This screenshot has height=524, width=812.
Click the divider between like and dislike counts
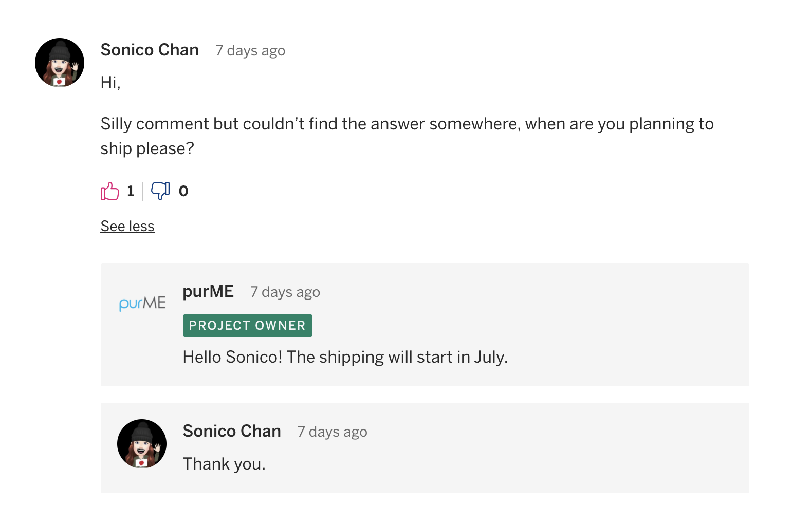142,191
